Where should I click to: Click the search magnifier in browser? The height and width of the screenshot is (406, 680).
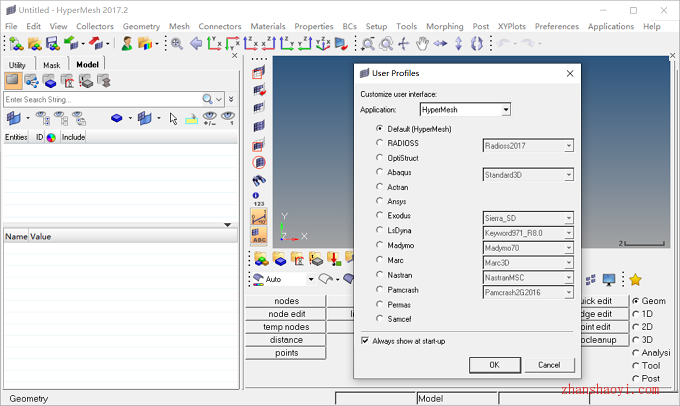coord(207,99)
